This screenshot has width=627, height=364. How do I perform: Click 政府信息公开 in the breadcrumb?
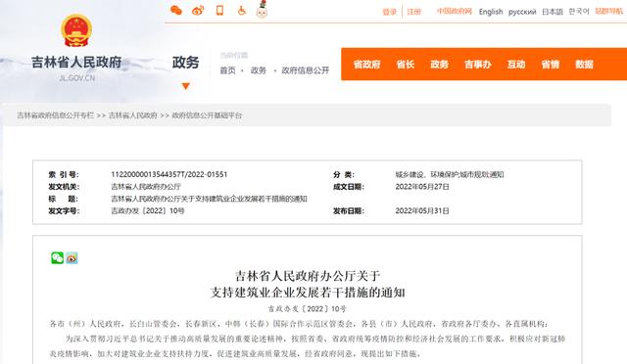(305, 70)
